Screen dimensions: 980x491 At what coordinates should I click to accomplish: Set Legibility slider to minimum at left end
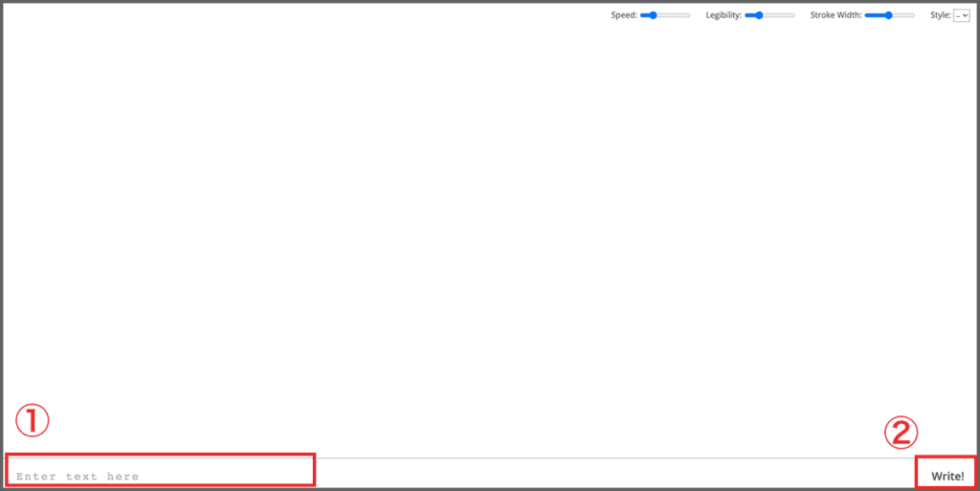click(746, 15)
